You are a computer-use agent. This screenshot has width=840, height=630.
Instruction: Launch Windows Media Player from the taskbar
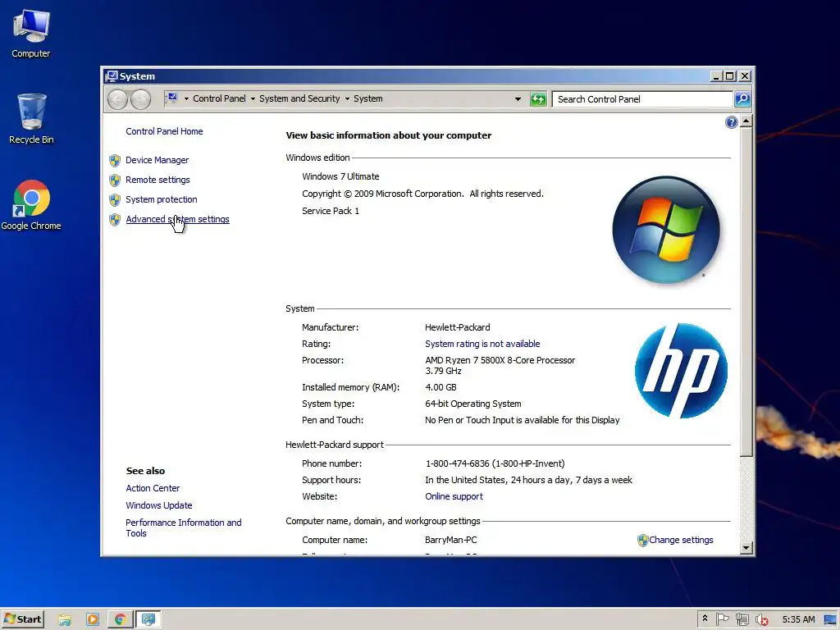tap(93, 619)
